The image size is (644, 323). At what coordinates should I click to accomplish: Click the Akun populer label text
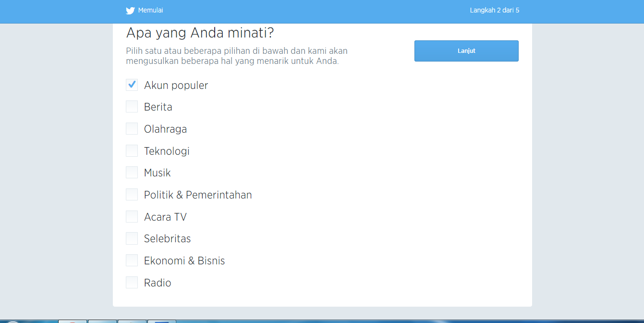[x=176, y=86]
